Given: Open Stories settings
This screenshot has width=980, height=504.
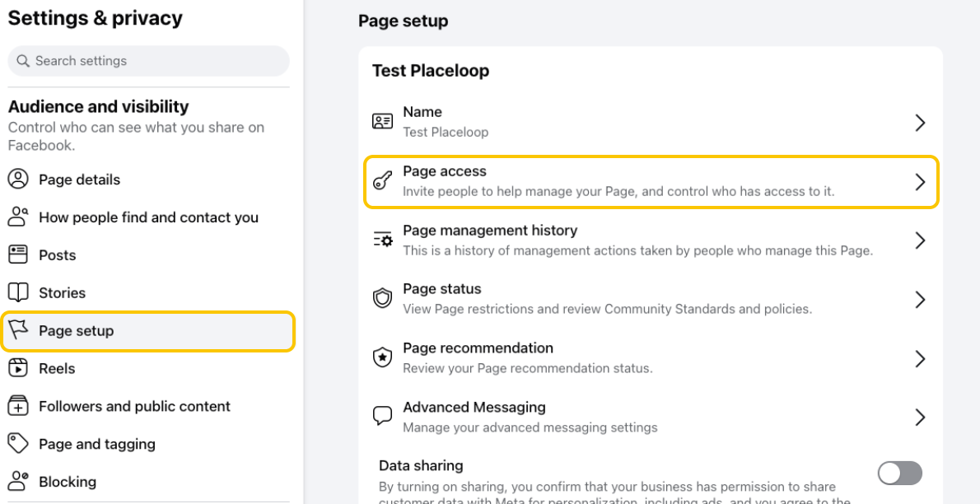Looking at the screenshot, I should click(x=147, y=292).
